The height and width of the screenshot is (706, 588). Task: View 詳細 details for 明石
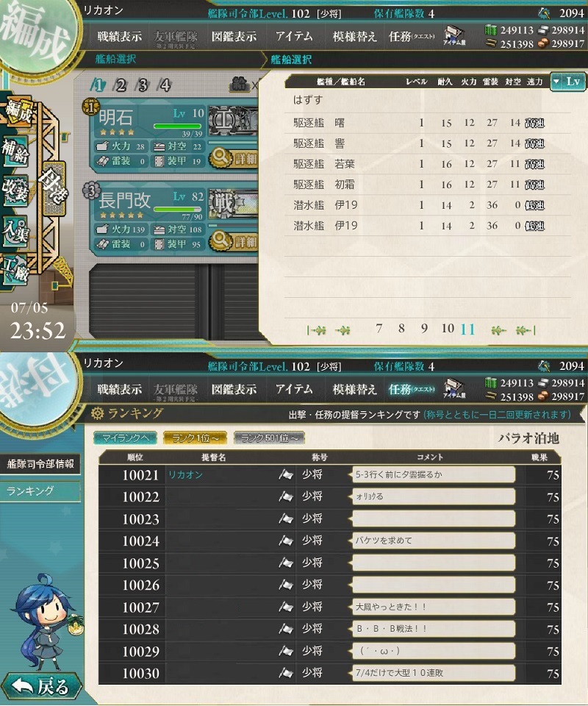[x=234, y=158]
